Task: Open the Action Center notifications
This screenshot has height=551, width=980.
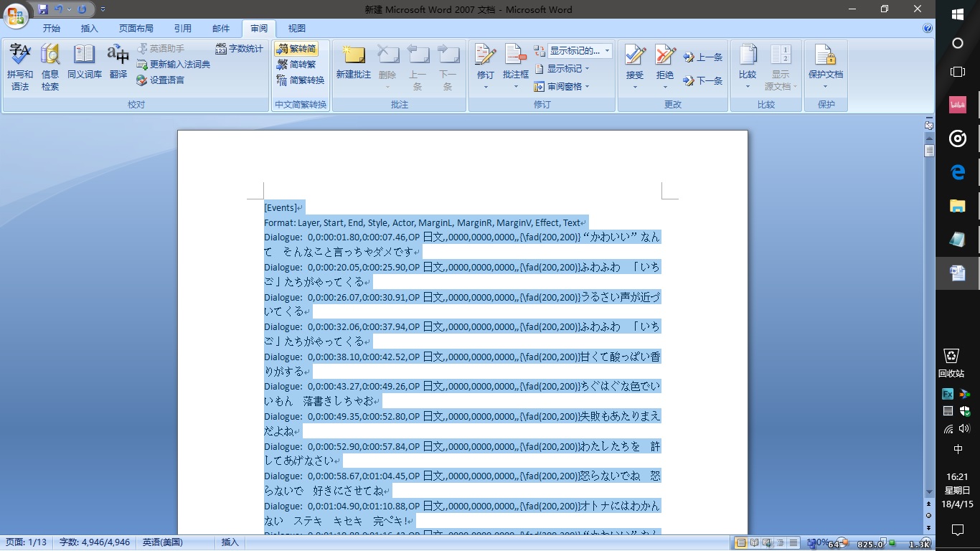Action: point(958,530)
